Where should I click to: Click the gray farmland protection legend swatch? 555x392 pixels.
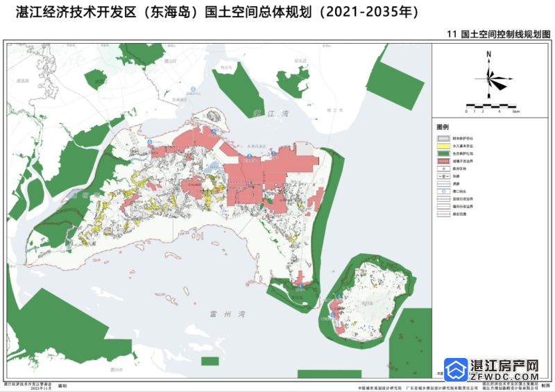444,139
